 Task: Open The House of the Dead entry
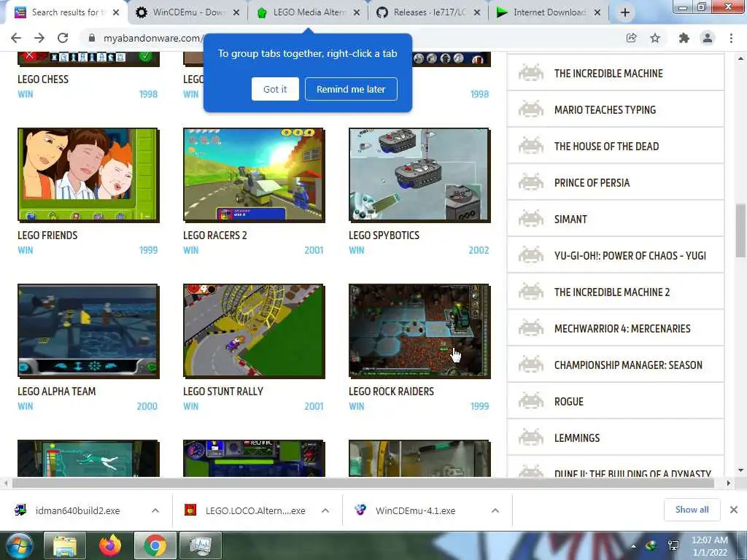click(616, 146)
